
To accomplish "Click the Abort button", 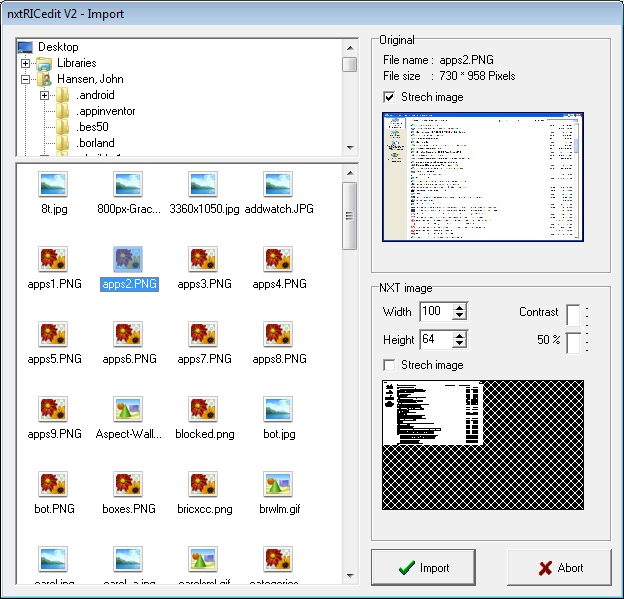I will click(x=559, y=567).
